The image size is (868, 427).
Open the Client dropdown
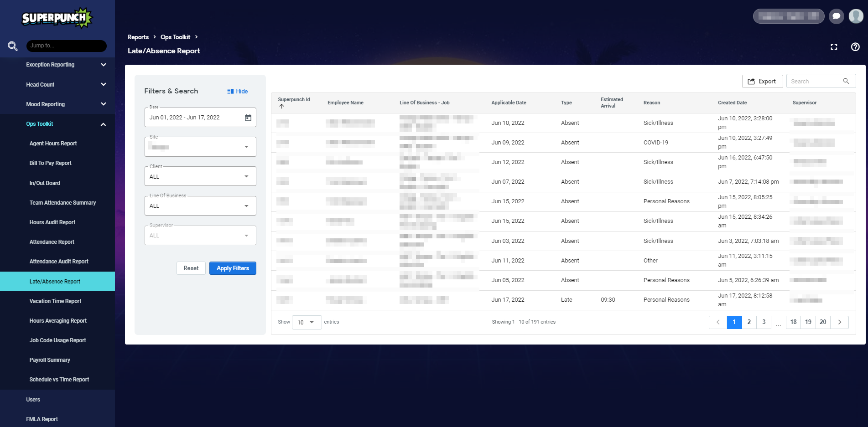[x=200, y=176]
